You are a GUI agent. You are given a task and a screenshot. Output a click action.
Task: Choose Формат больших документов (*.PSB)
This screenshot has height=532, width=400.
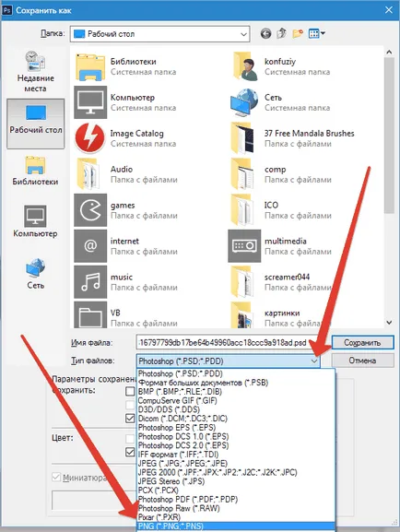click(235, 383)
